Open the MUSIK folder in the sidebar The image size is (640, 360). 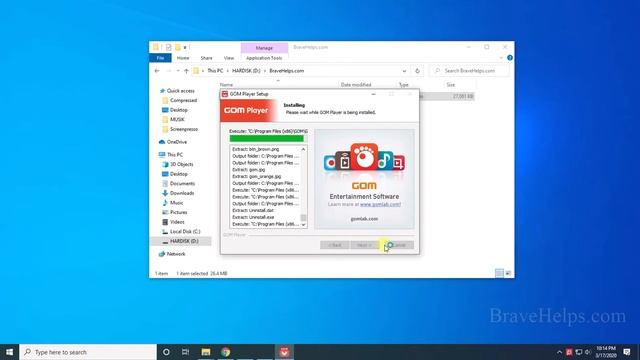pos(177,119)
